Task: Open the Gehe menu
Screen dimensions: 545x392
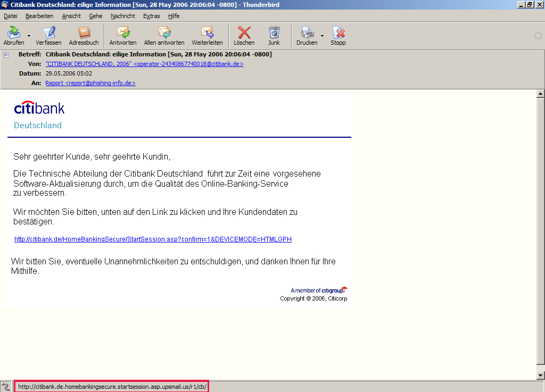Action: click(x=96, y=16)
